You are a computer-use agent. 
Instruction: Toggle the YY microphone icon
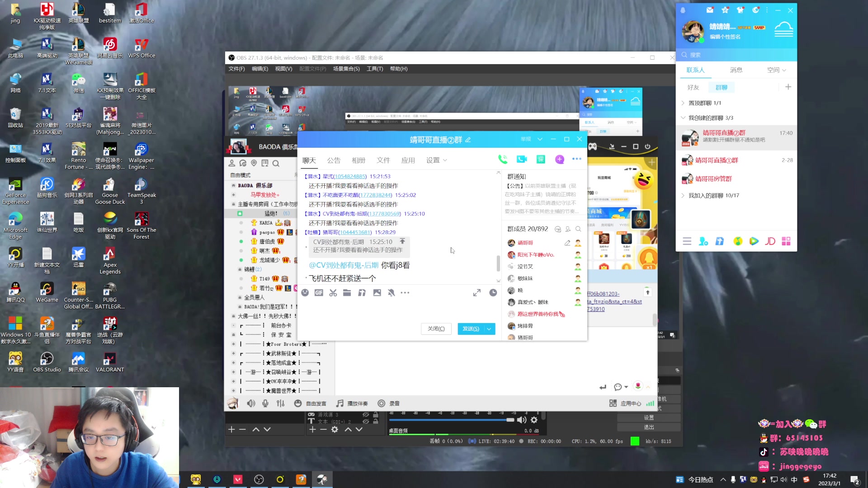(x=265, y=404)
